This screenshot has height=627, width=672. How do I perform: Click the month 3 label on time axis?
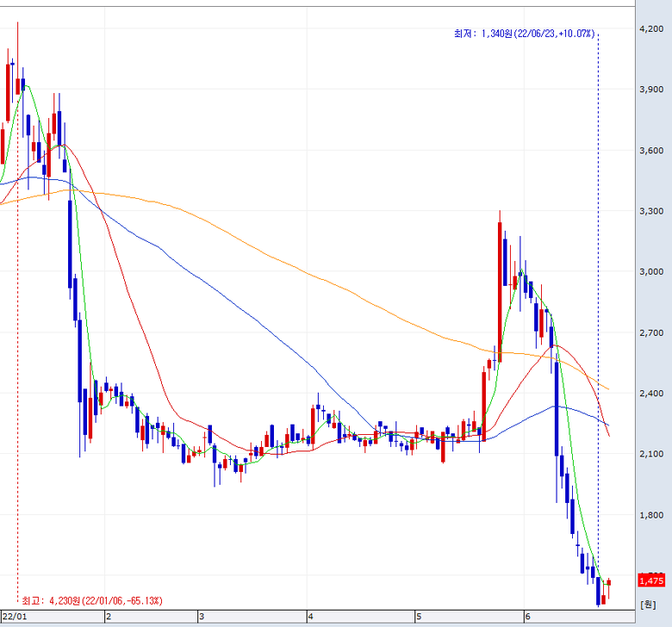pyautogui.click(x=202, y=617)
